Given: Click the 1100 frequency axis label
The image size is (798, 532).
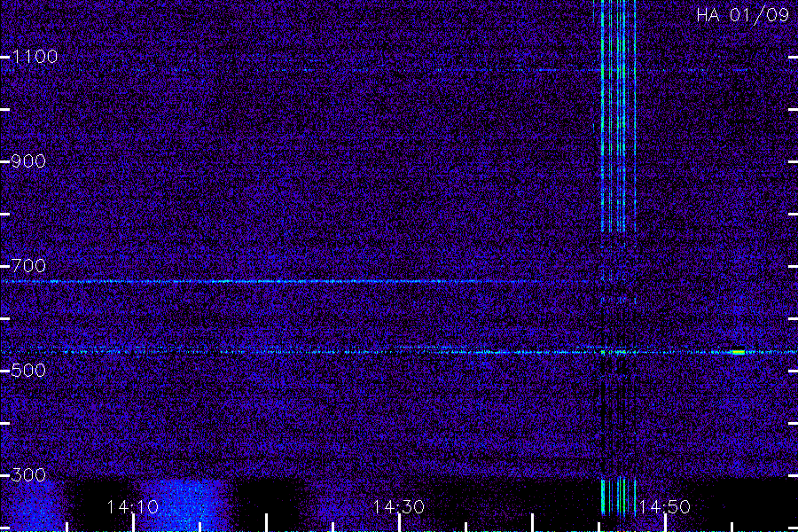Looking at the screenshot, I should point(35,57).
